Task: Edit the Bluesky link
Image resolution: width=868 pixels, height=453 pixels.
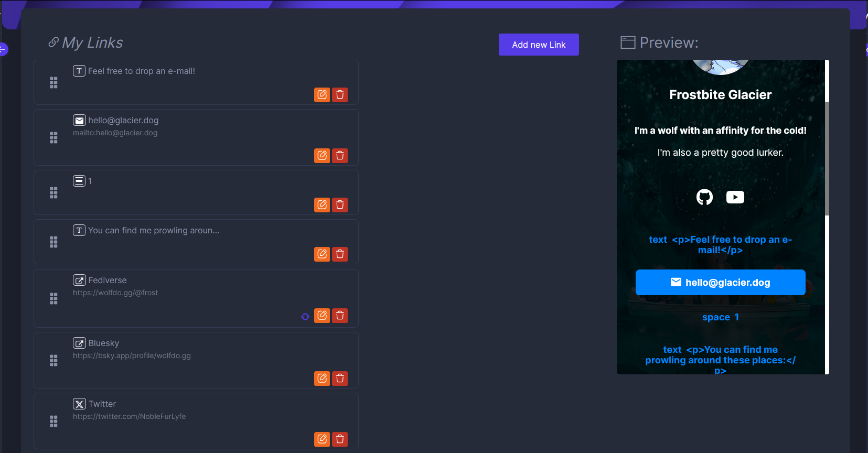Action: 322,378
